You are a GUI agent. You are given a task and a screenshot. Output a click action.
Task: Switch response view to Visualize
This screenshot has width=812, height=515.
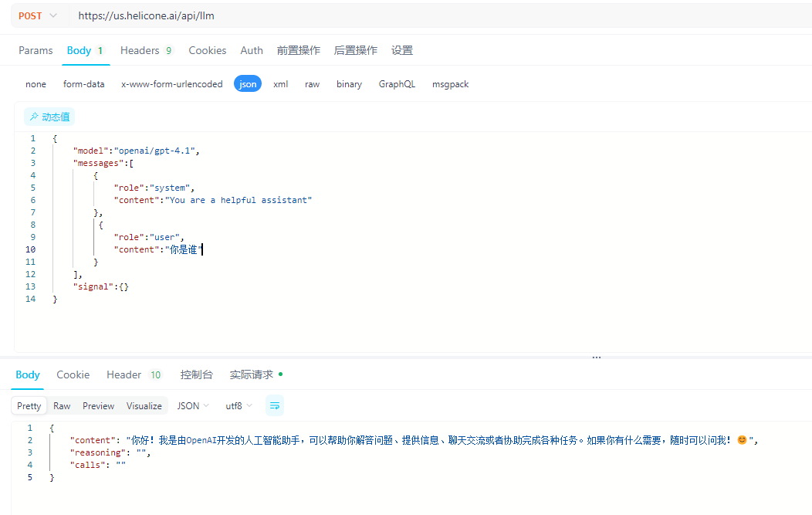pos(144,405)
